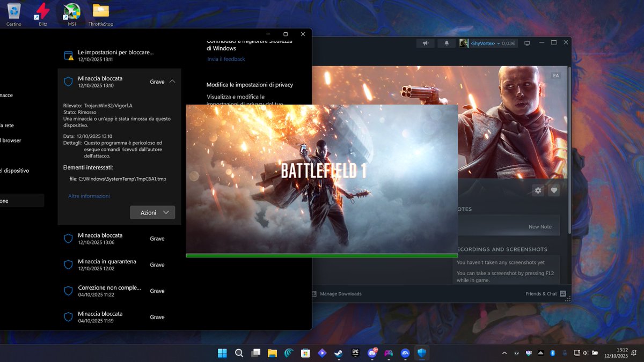Click shield icon of Minaccia bloccata 13:10
The image size is (644, 362).
tap(68, 82)
